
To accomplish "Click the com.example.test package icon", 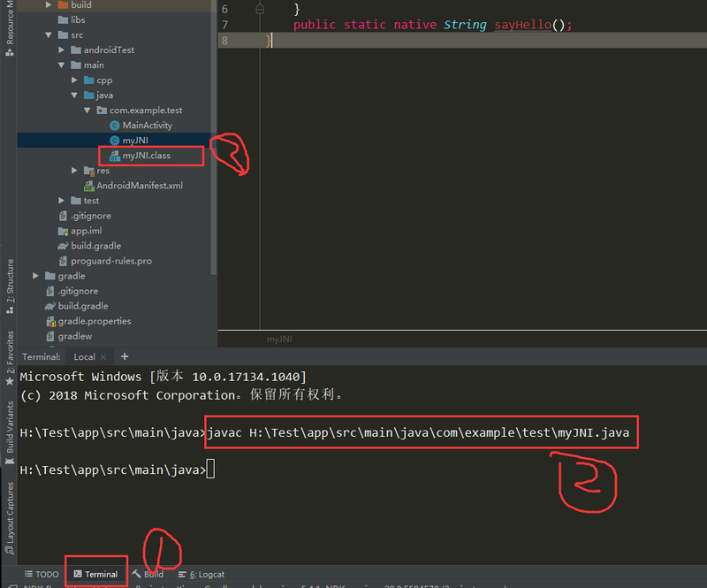I will (102, 111).
